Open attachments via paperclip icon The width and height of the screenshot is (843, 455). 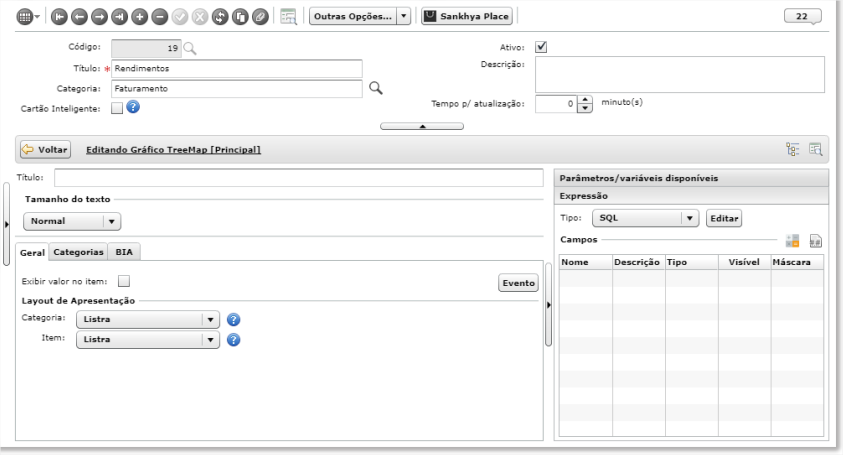click(x=260, y=17)
